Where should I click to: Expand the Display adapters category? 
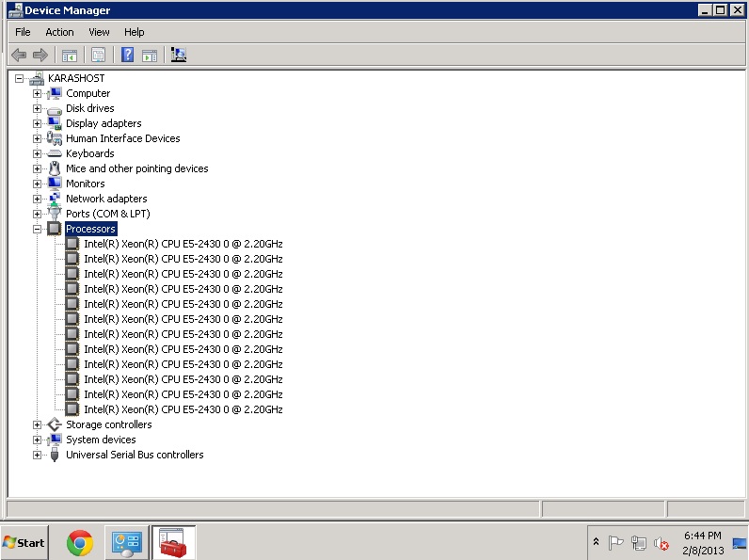38,123
